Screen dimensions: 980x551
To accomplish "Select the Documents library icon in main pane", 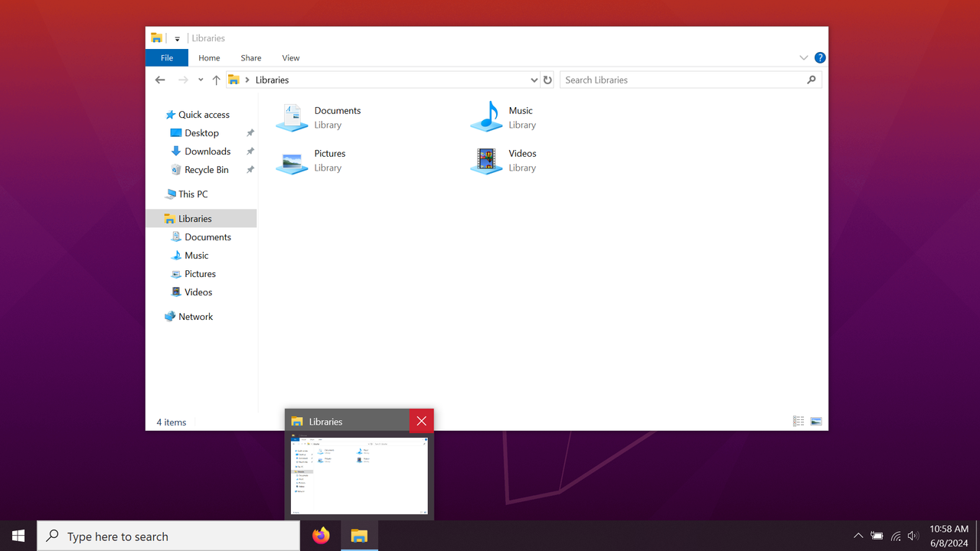I will tap(292, 117).
